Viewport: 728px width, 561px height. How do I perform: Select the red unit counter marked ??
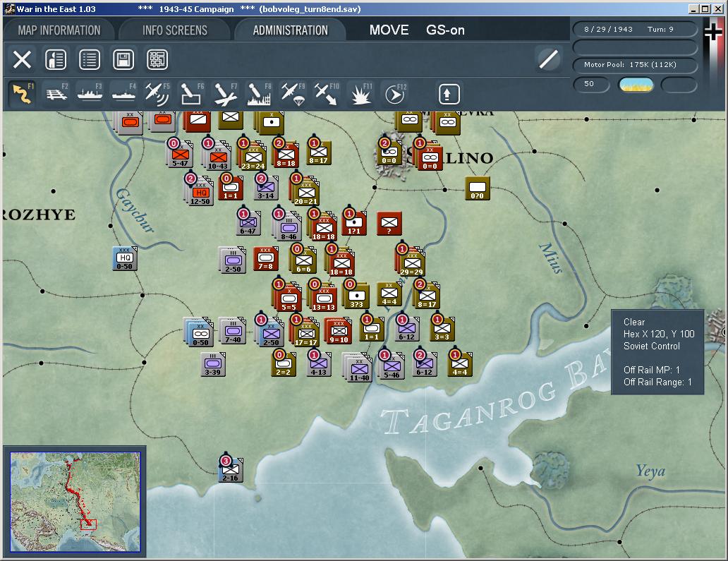389,224
